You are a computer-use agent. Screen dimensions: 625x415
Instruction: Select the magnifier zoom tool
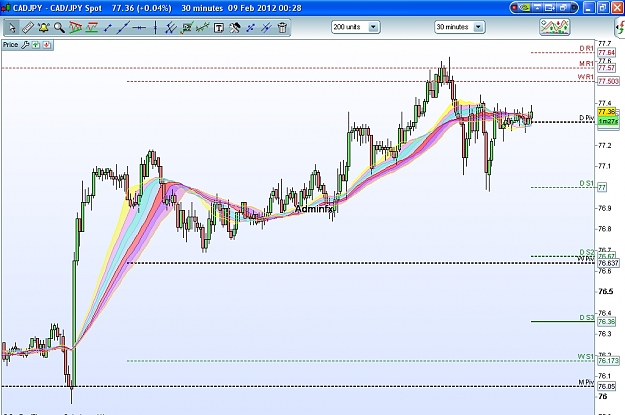[59, 28]
